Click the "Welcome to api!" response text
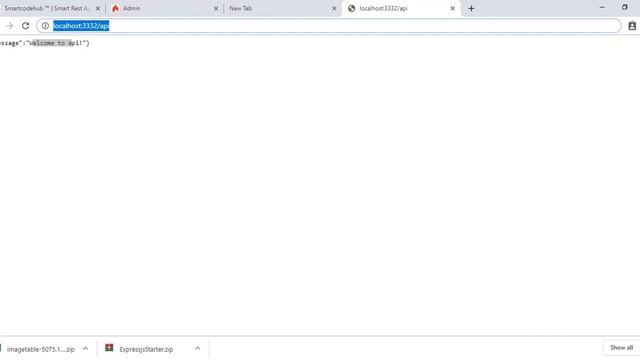Image resolution: width=640 pixels, height=360 pixels. point(58,43)
